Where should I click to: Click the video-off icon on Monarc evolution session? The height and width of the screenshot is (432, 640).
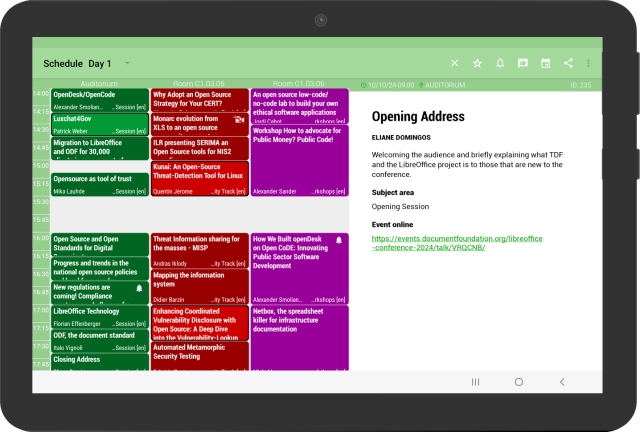(237, 118)
